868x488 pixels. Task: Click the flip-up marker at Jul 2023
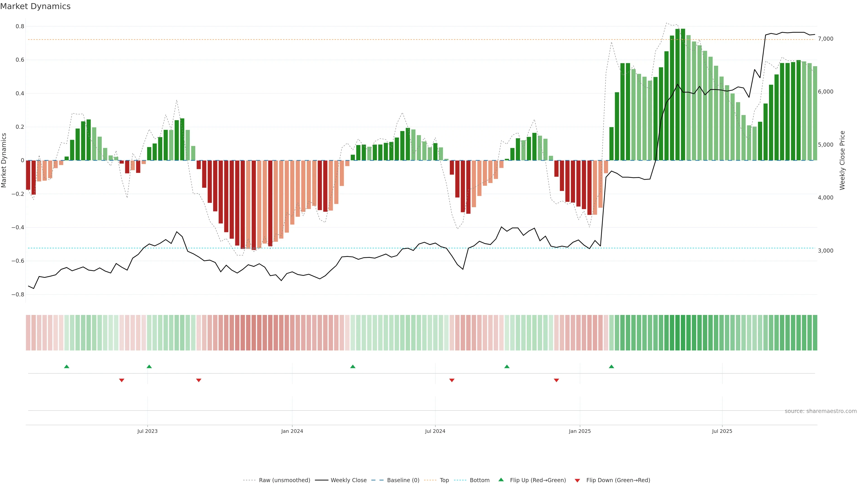(x=149, y=366)
